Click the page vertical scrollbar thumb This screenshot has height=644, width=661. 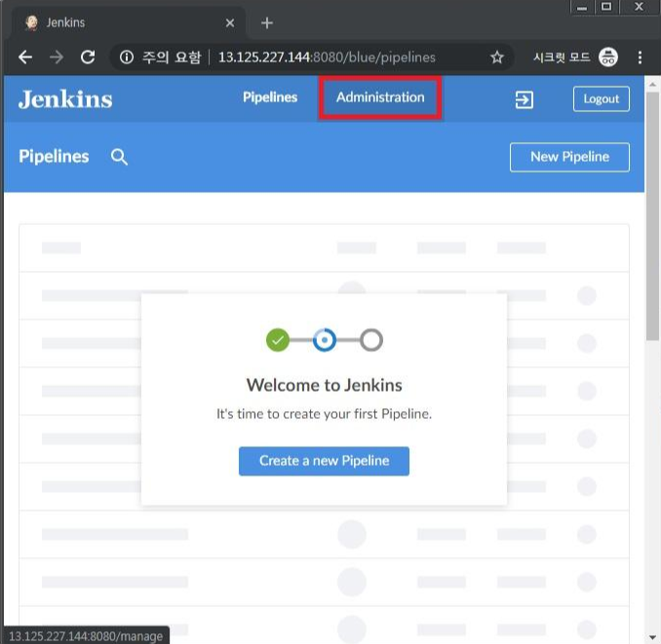652,214
